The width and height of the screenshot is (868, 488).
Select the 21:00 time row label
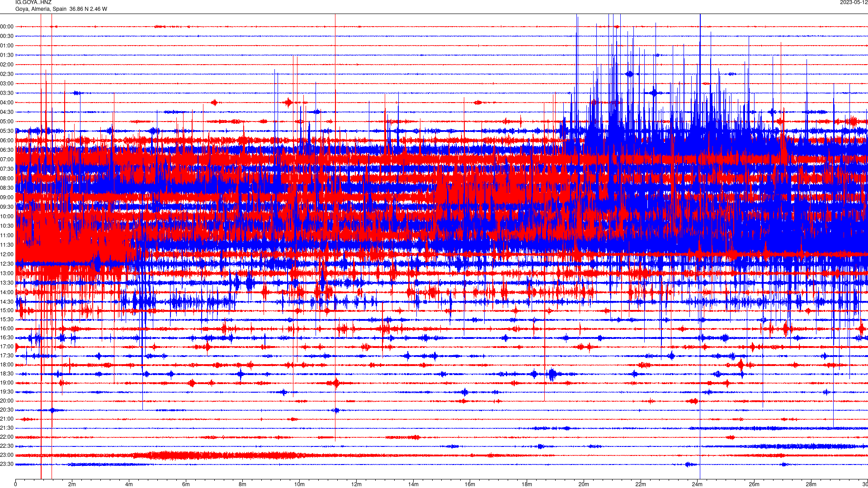(x=7, y=419)
